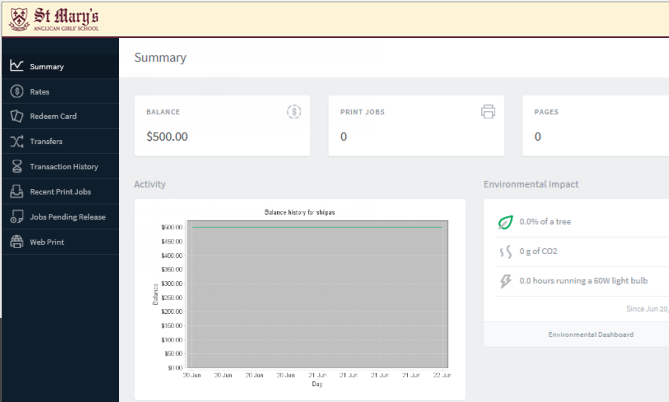Image resolution: width=669 pixels, height=402 pixels.
Task: Click the Pages count value 0
Action: pyautogui.click(x=538, y=137)
